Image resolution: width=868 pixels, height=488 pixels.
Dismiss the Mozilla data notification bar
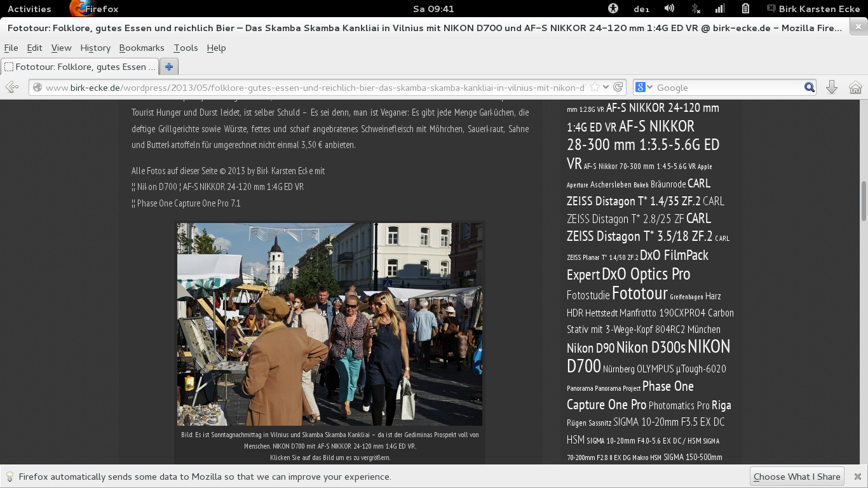857,477
